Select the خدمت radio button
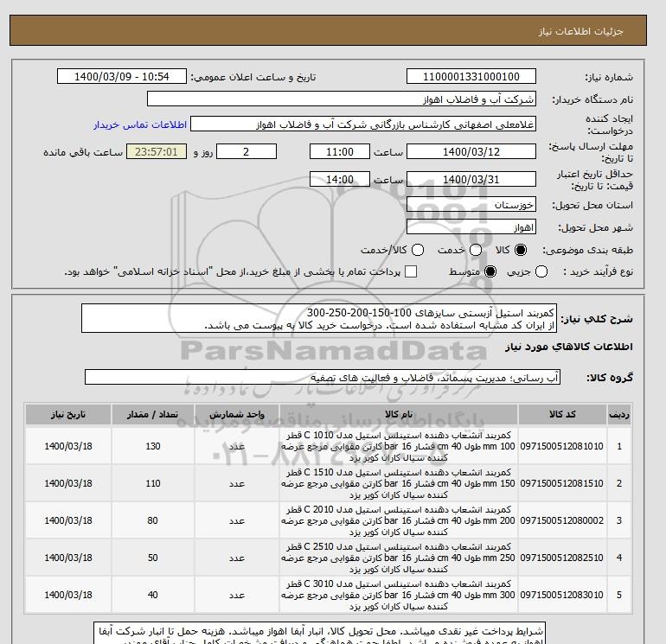 476,250
